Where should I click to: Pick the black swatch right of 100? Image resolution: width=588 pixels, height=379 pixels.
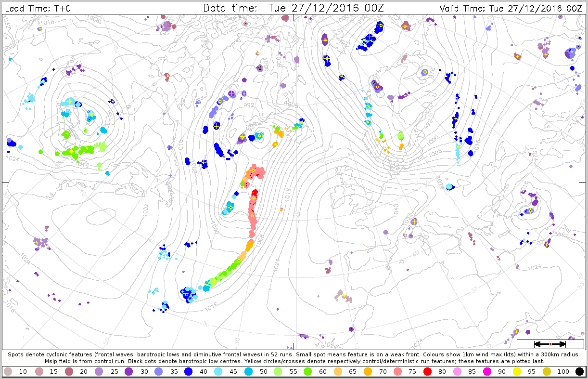pos(580,372)
